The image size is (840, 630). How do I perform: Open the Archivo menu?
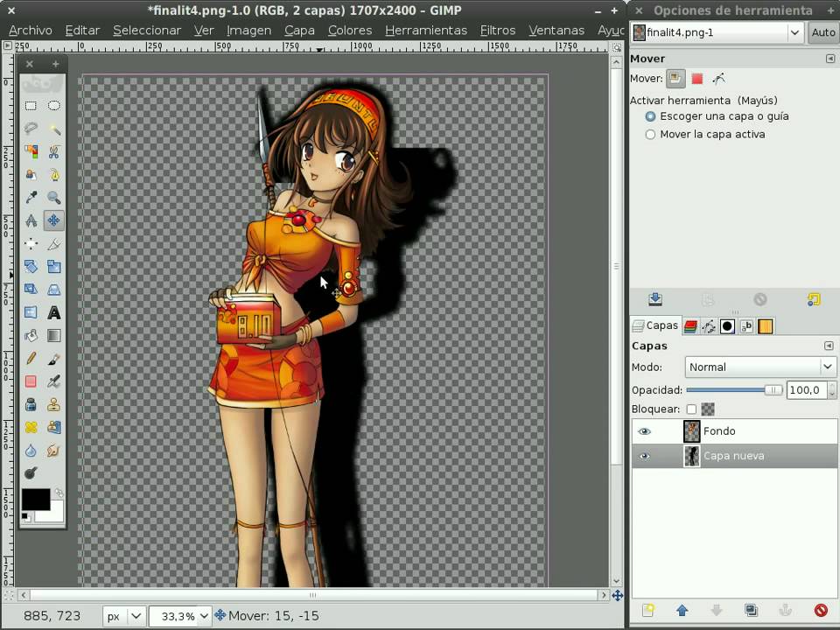[31, 31]
